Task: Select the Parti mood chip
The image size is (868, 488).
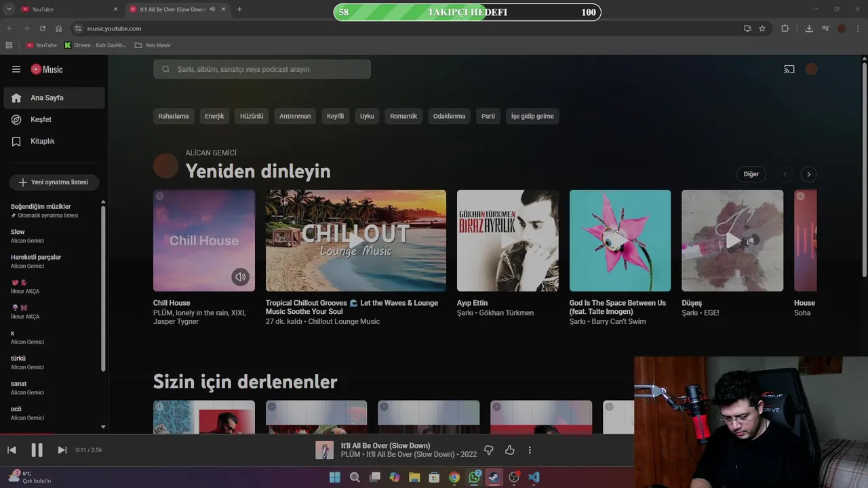Action: point(488,116)
